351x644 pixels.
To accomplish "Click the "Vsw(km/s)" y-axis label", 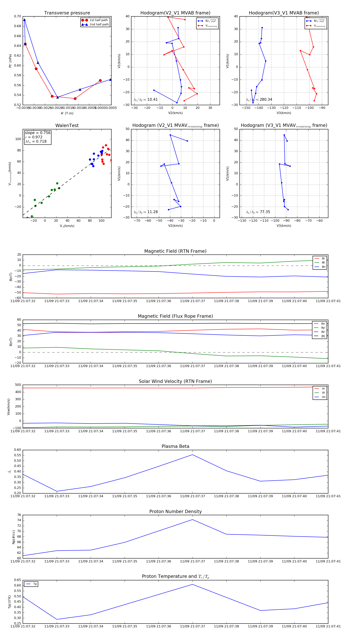I will [x=9, y=407].
